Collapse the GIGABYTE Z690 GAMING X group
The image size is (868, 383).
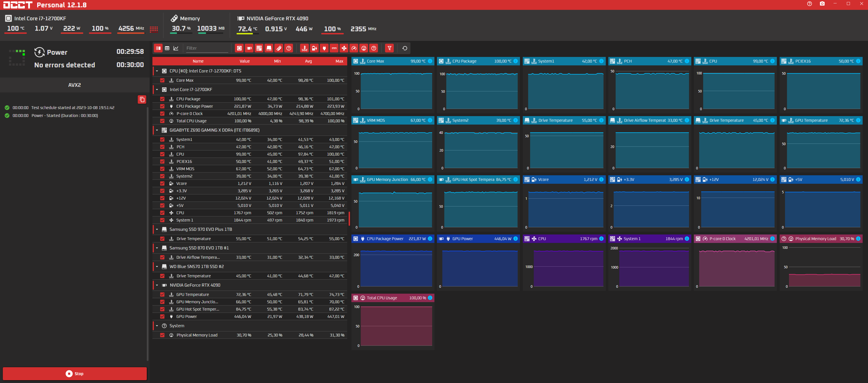tap(157, 130)
